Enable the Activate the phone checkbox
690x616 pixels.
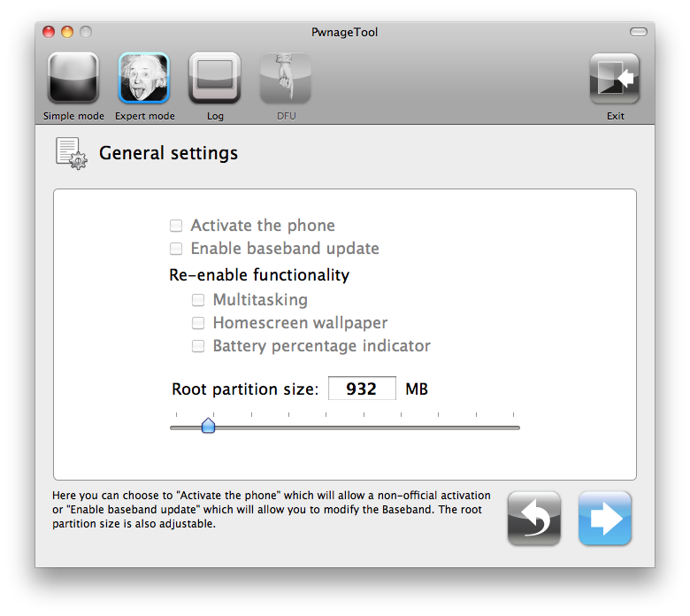[x=177, y=226]
